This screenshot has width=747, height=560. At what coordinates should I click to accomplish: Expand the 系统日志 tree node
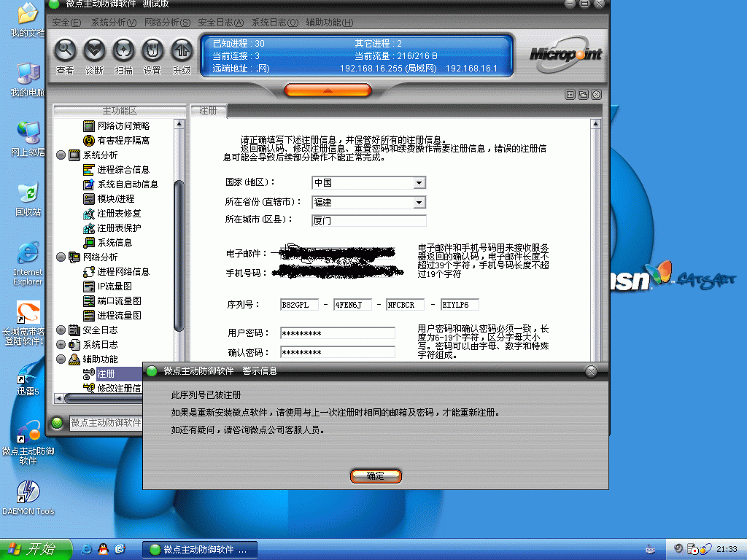tap(61, 344)
